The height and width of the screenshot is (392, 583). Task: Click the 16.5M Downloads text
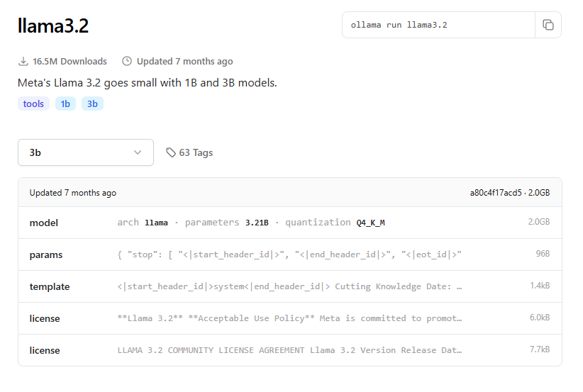[x=70, y=61]
